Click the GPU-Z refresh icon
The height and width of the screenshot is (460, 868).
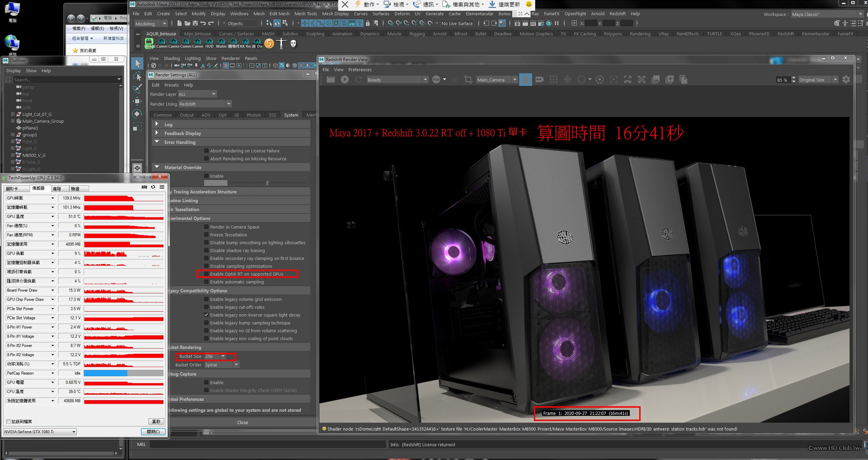point(153,187)
